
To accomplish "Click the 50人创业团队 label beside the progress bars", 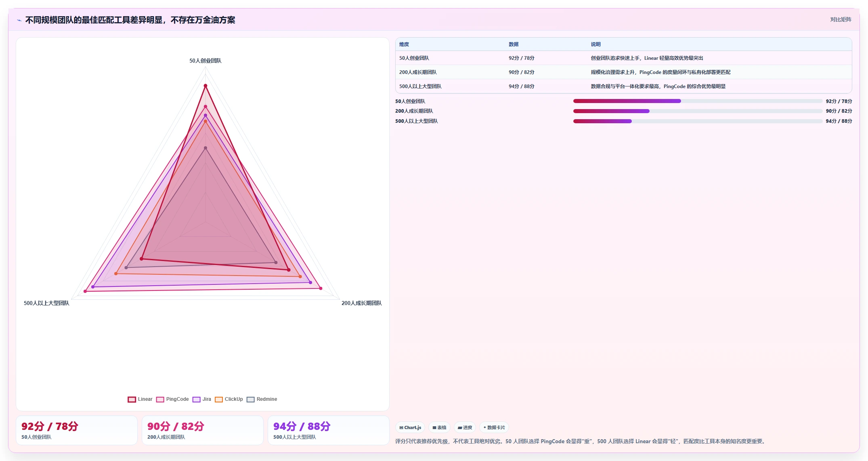I will click(x=410, y=101).
